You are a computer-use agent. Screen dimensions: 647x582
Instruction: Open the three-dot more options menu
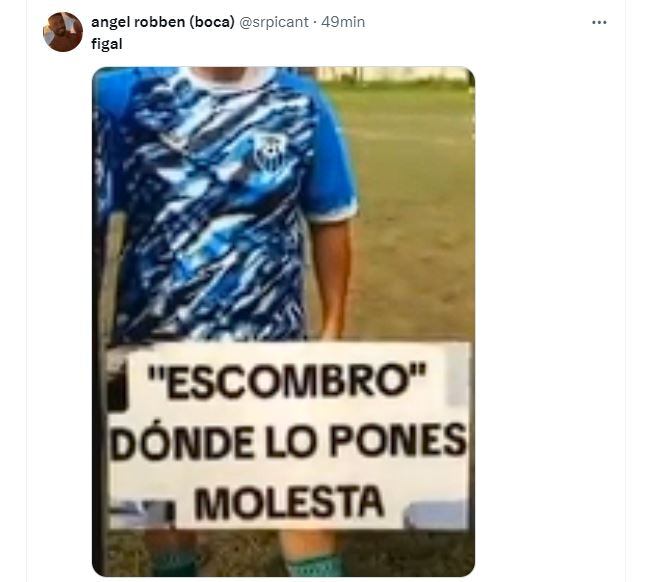coord(599,22)
